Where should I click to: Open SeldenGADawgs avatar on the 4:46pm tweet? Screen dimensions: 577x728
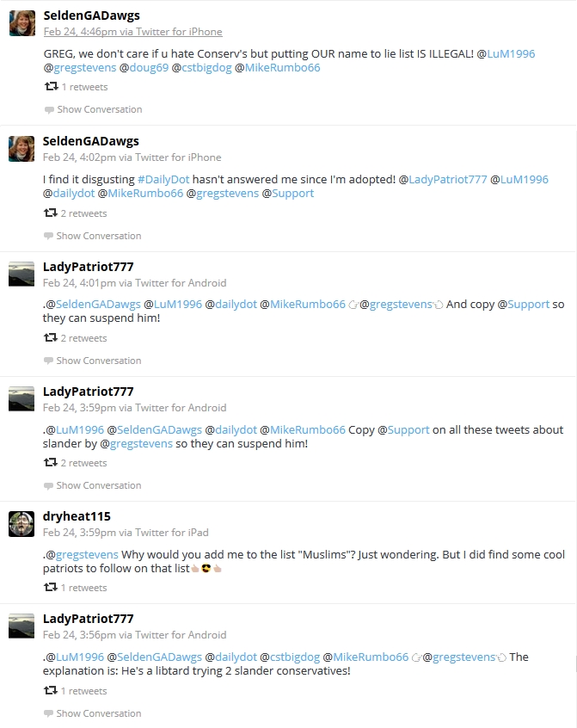coord(22,23)
